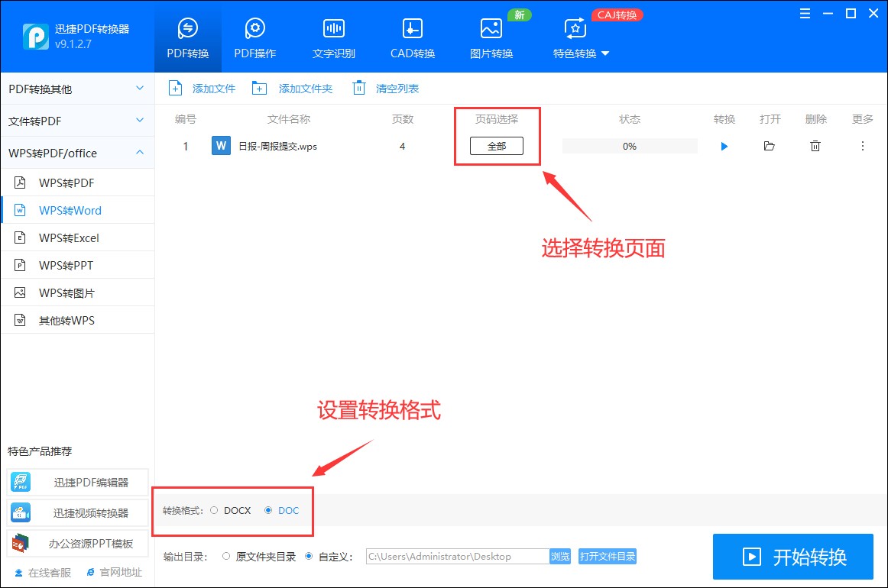Open 办公资源PPT模板 recommendation
Screen dimensions: 888x588
click(x=78, y=544)
